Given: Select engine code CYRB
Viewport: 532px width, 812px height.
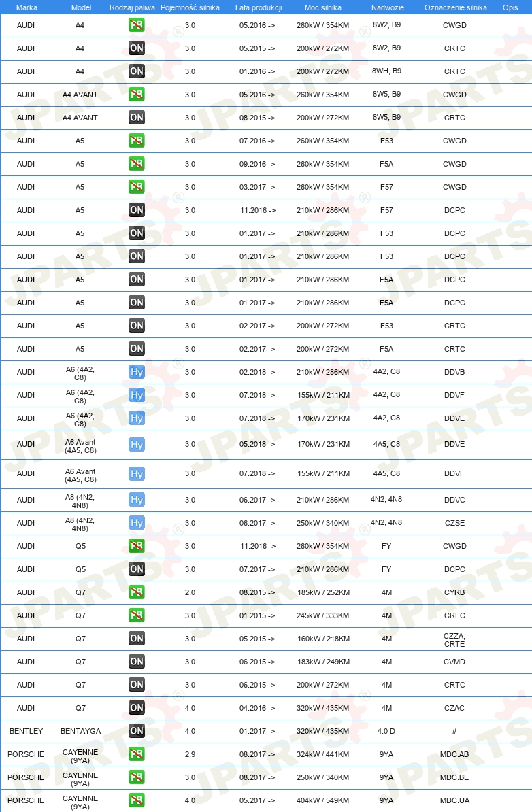Looking at the screenshot, I should (454, 592).
